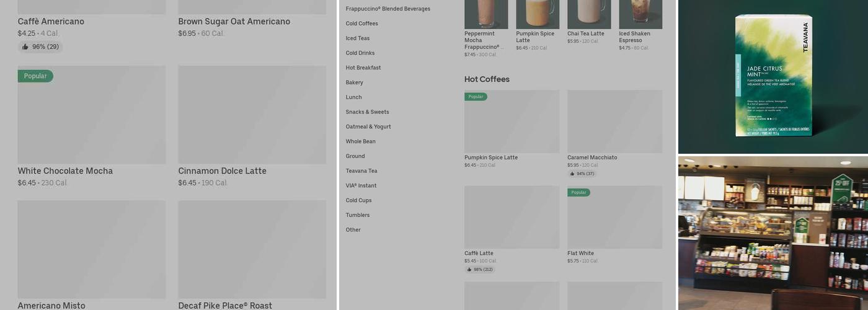The image size is (868, 310).
Task: Open the Snacks & Sweets section
Action: click(x=367, y=112)
